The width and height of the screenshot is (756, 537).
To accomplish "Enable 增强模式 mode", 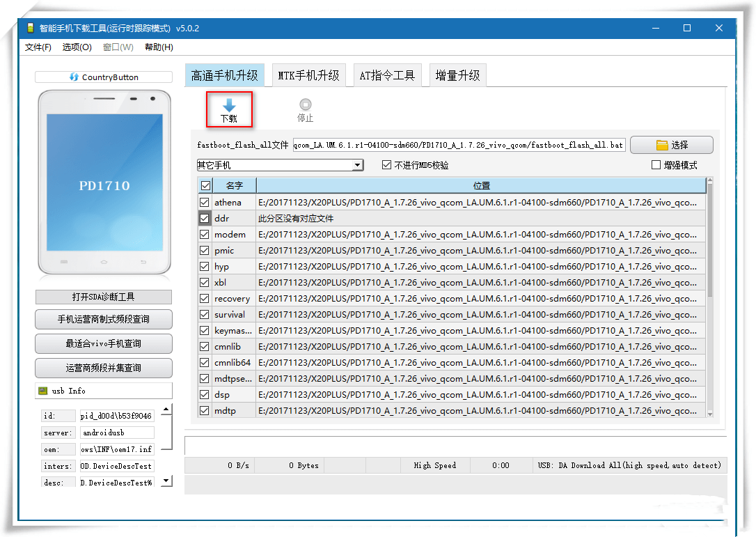I will coord(654,164).
